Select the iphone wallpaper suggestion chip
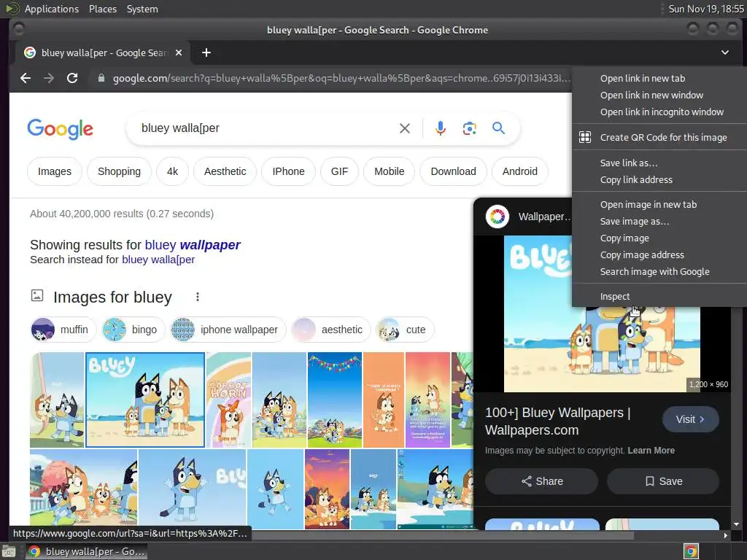 coord(228,330)
